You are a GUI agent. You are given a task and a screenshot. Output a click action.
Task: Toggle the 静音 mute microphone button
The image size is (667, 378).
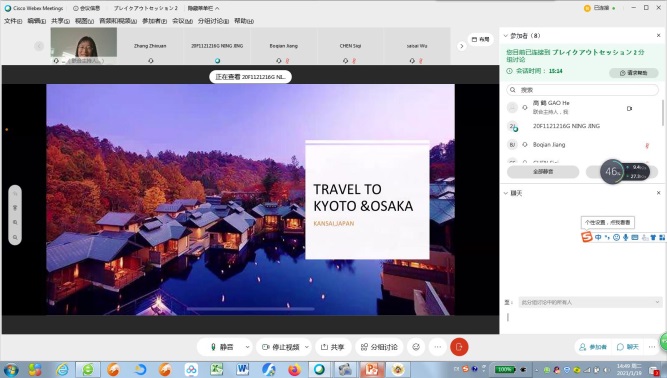click(222, 347)
